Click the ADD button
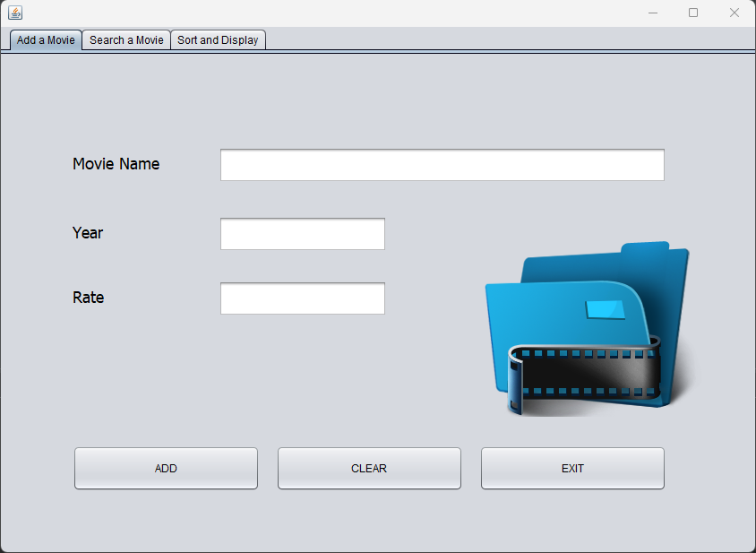Viewport: 756px width, 553px height. tap(166, 469)
